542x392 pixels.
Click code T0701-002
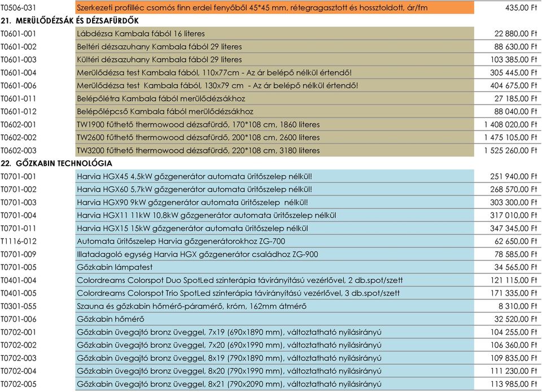(x=18, y=190)
